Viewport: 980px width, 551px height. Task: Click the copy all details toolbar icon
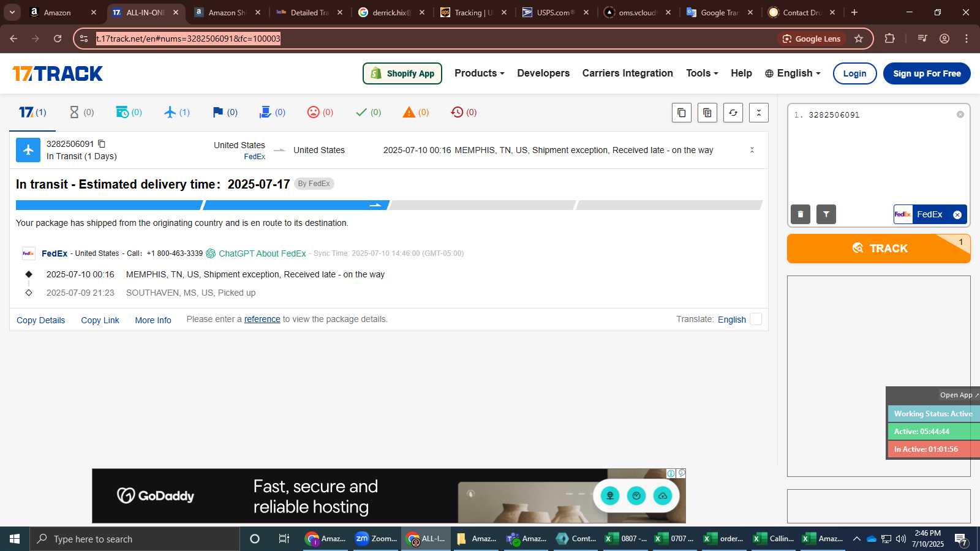(707, 113)
